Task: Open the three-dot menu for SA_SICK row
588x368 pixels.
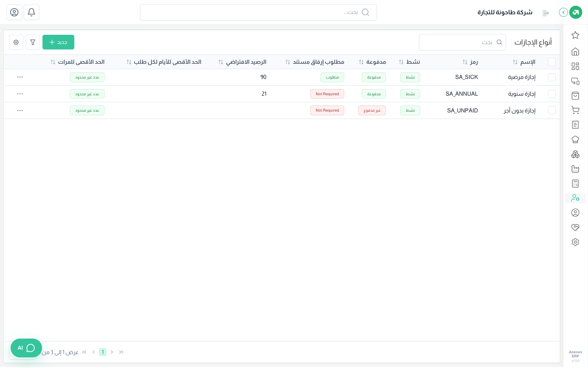Action: point(20,77)
